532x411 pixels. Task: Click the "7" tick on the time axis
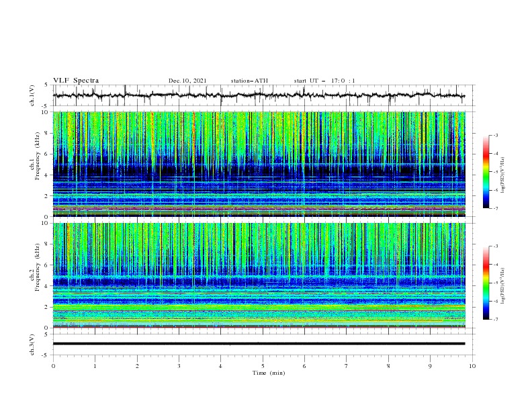(347, 366)
